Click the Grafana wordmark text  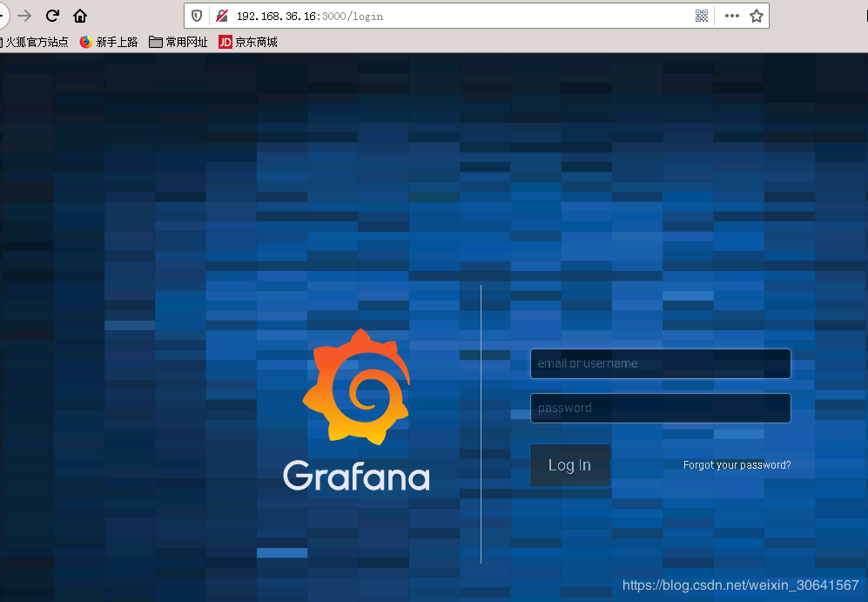356,475
